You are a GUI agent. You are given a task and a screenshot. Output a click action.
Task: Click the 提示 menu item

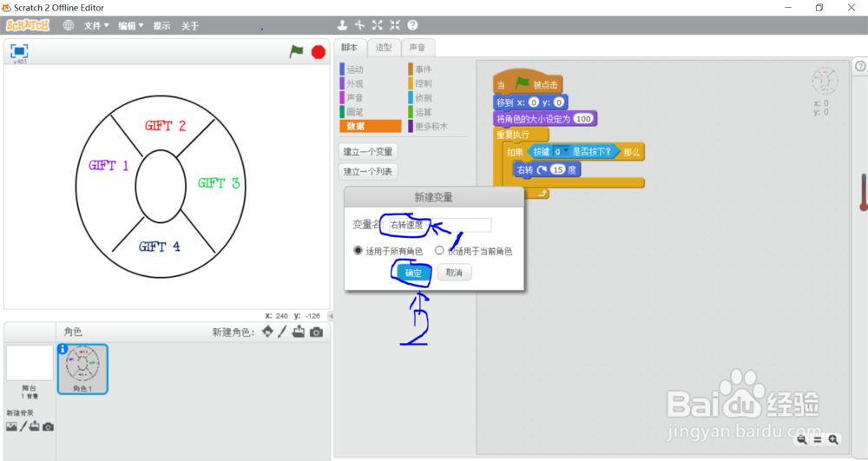click(x=161, y=25)
